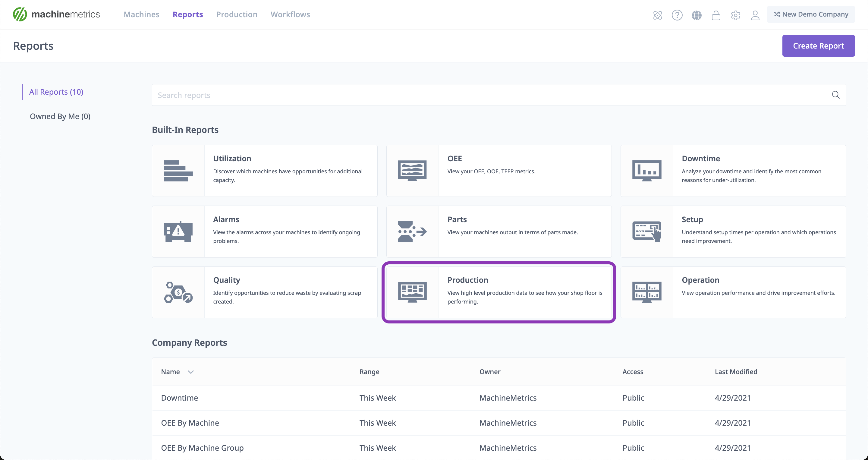This screenshot has width=868, height=460.
Task: Click the Create Report button
Action: tap(818, 46)
